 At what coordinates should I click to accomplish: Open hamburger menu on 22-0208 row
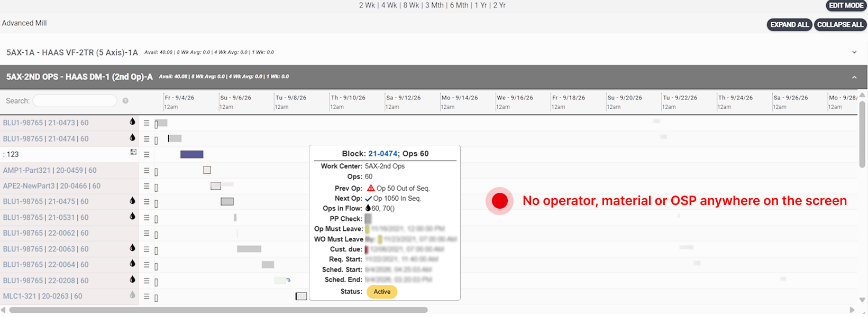pyautogui.click(x=147, y=281)
